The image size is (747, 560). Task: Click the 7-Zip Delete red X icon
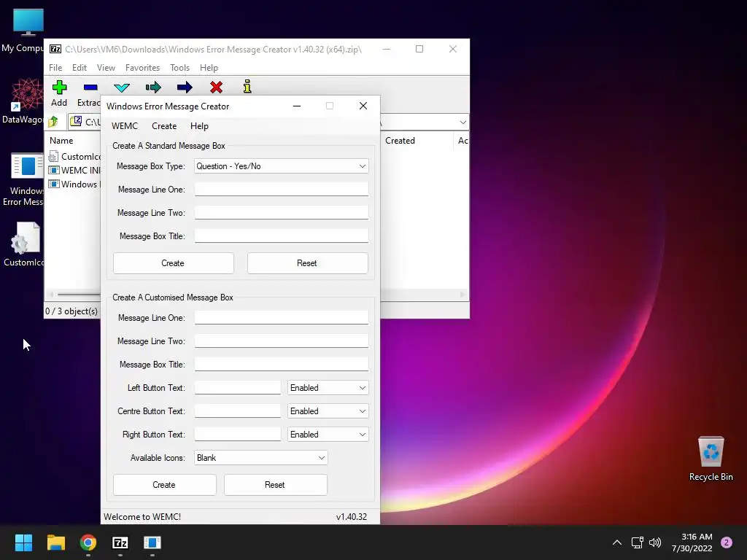point(216,87)
